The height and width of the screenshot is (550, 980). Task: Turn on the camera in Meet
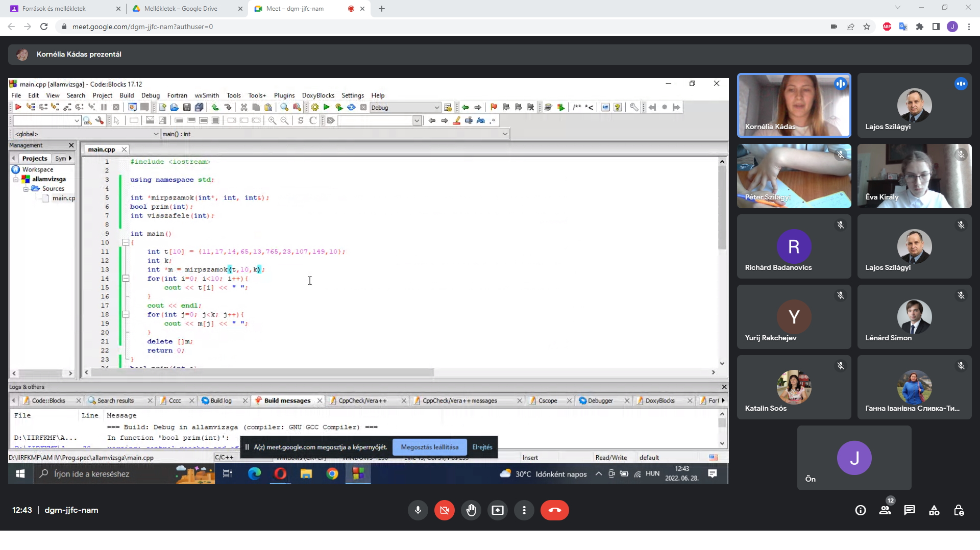444,510
